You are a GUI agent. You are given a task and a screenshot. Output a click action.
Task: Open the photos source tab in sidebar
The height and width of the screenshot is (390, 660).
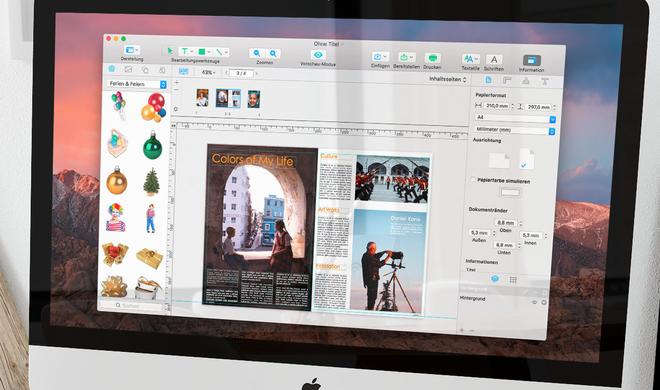point(128,69)
